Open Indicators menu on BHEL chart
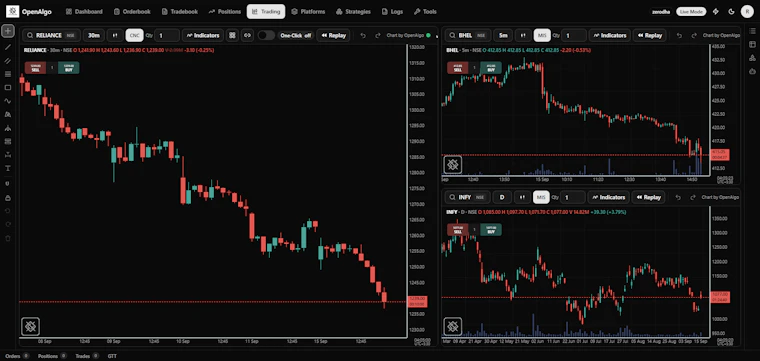 (609, 35)
